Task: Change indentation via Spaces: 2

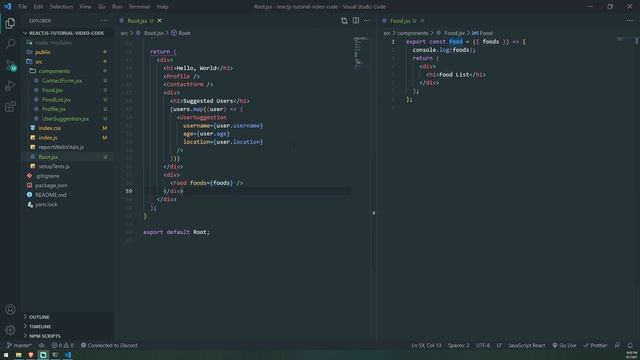Action: coord(458,345)
